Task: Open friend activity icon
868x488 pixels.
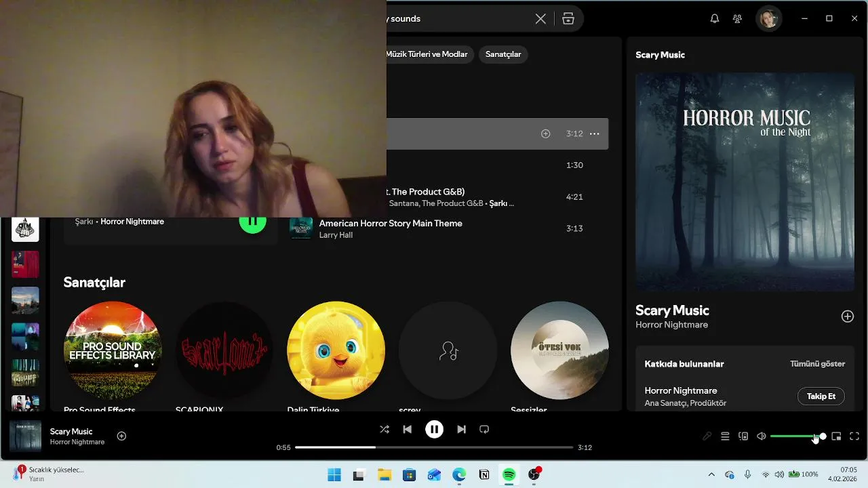Action: 737,19
